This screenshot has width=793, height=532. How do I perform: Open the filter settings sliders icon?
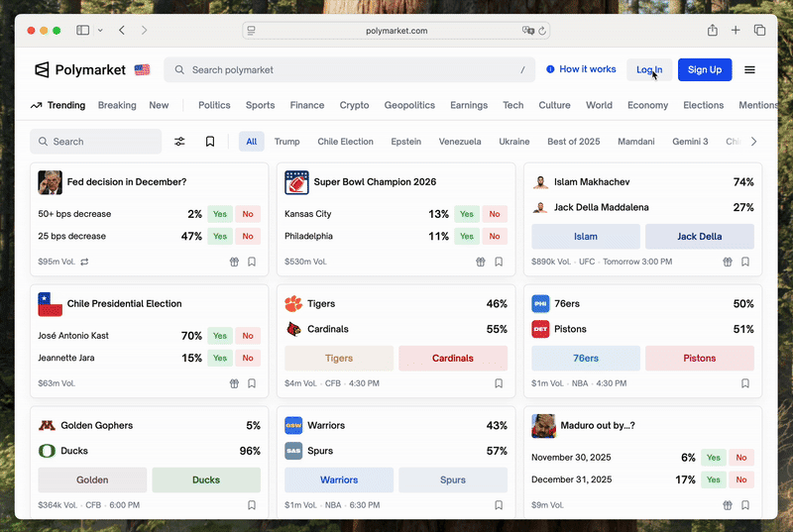179,142
